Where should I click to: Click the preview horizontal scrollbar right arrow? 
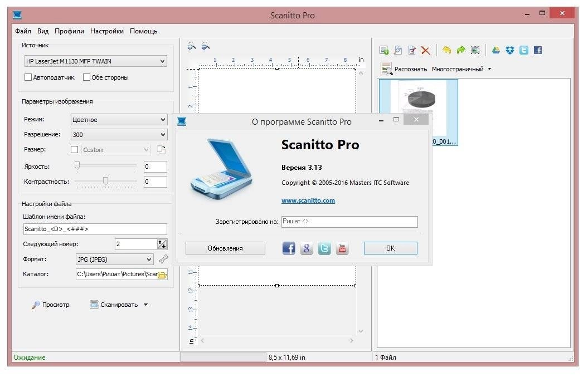(351, 341)
